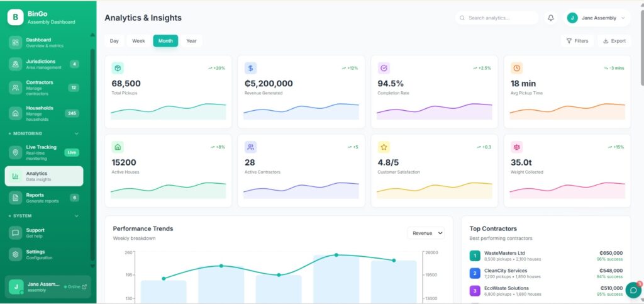Click the Avg Pickup Time clock icon
Screen dimensions: 644x304
coord(516,68)
